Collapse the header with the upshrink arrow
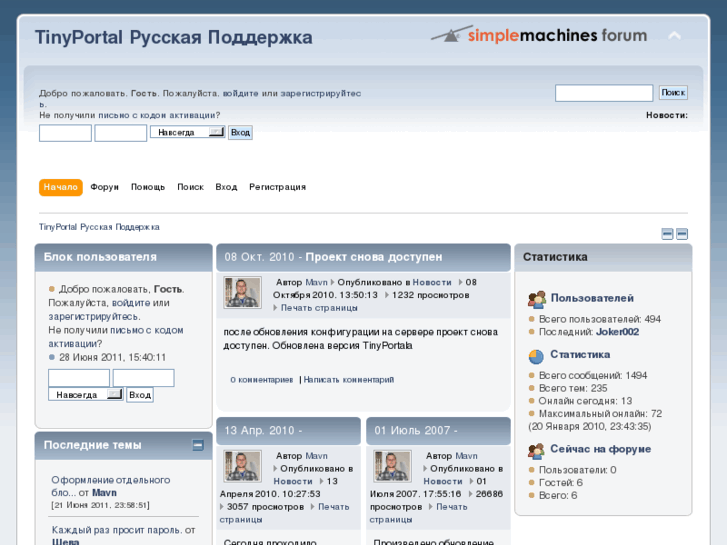 (674, 36)
